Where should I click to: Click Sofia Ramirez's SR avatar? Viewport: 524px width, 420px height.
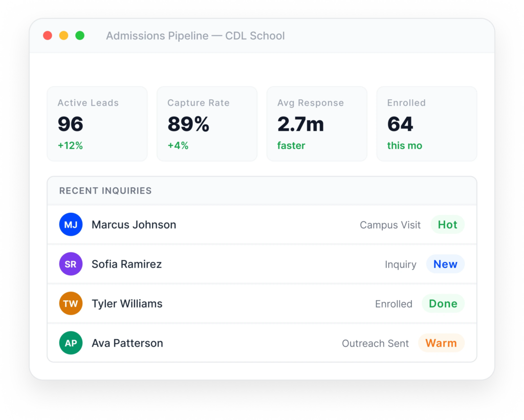71,264
